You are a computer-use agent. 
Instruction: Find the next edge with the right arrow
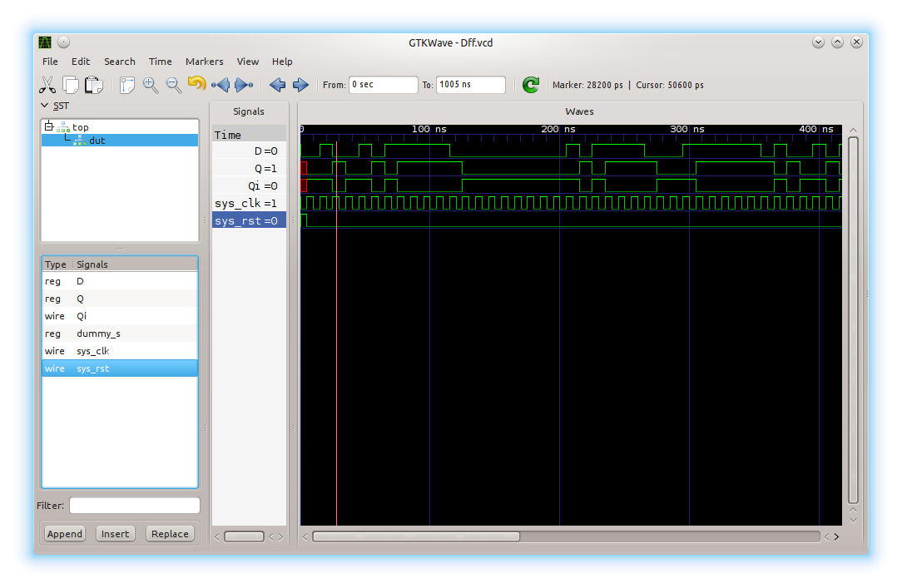point(300,85)
